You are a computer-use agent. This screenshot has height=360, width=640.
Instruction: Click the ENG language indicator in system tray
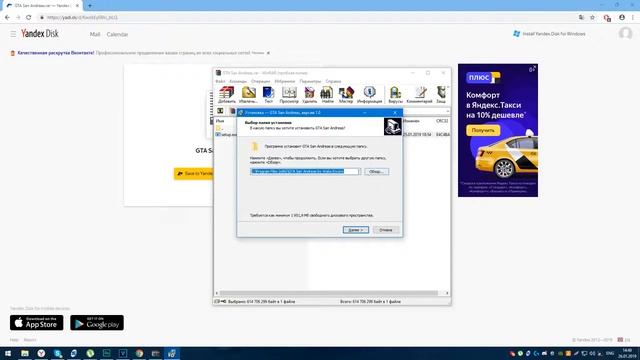click(610, 353)
